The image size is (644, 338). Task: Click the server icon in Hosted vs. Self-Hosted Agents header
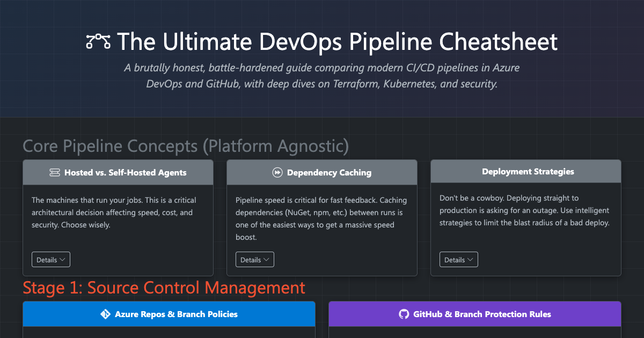pos(55,173)
